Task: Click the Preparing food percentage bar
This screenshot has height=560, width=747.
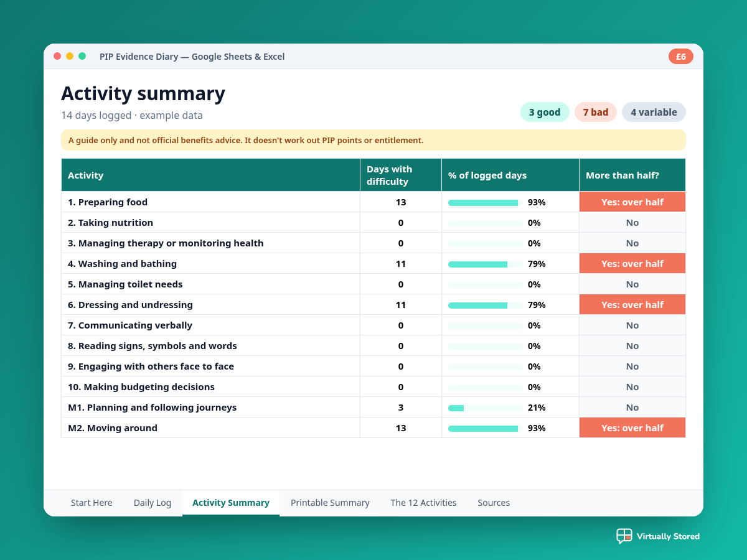Action: [x=486, y=202]
